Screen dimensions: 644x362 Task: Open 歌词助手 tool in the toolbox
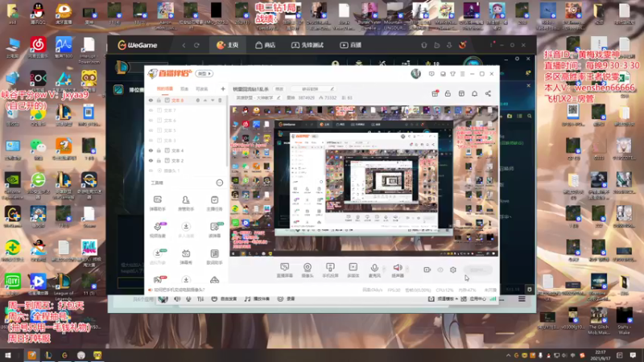tap(214, 257)
